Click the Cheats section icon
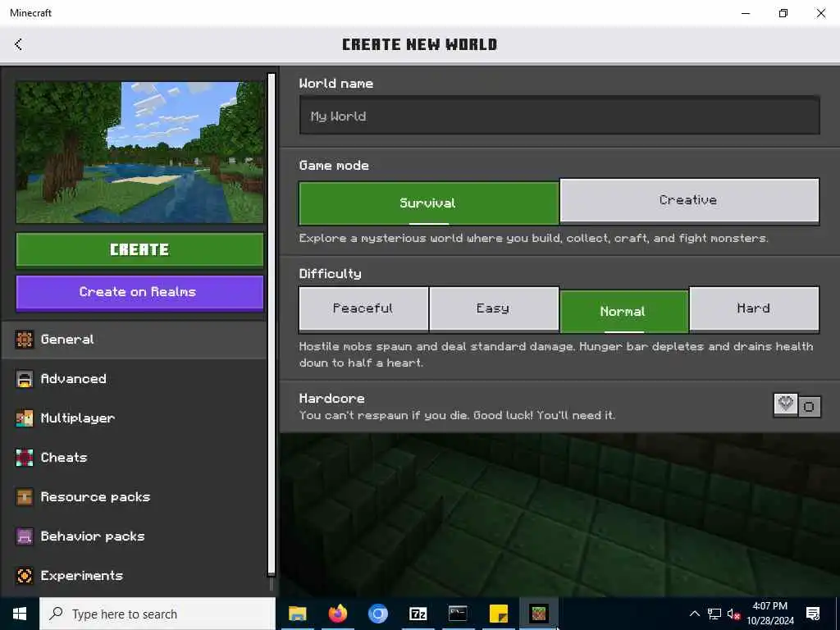 [25, 458]
